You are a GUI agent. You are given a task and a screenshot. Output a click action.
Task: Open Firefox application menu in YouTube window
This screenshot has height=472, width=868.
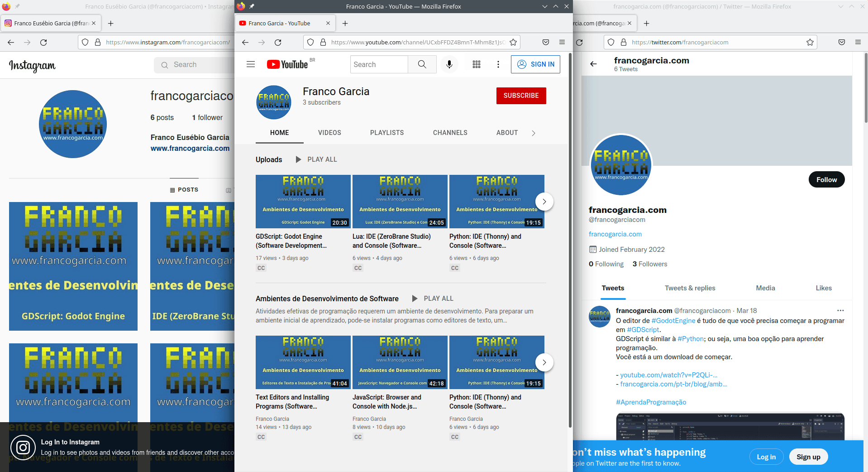562,42
